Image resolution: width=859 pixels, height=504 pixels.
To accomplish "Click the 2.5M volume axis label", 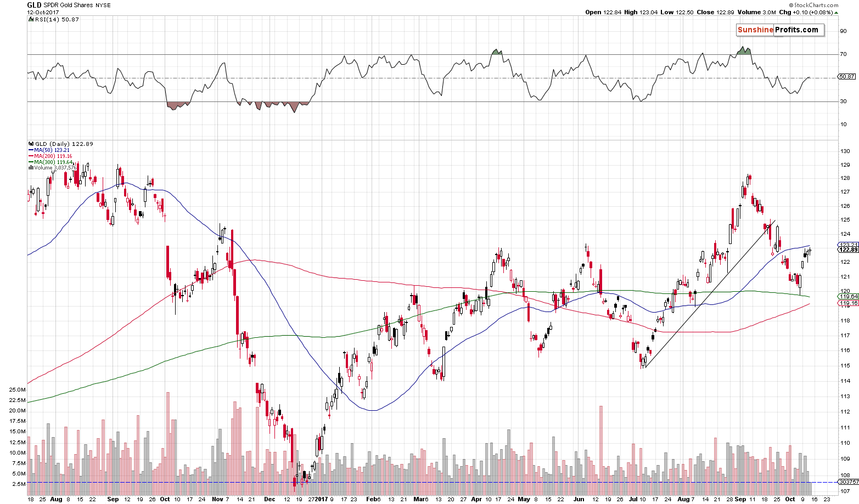I will 19,484.
